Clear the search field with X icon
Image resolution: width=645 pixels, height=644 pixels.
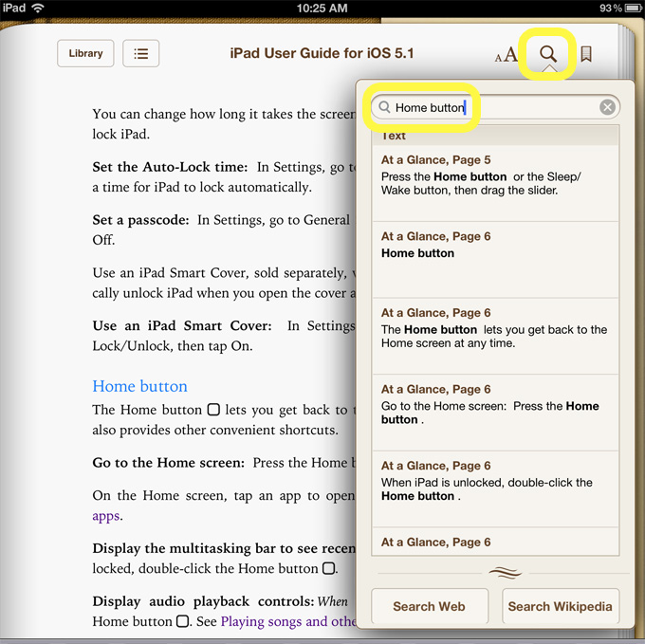(607, 107)
